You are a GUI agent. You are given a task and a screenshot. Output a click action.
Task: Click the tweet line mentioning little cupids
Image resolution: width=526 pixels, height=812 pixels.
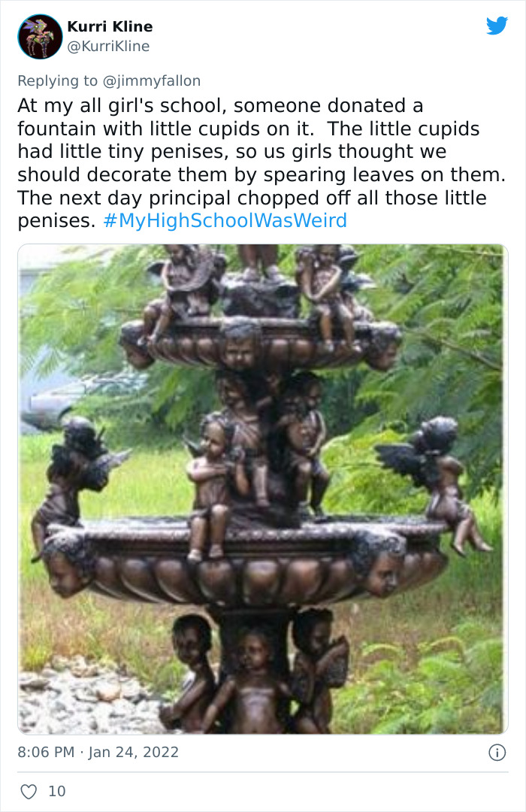(249, 129)
